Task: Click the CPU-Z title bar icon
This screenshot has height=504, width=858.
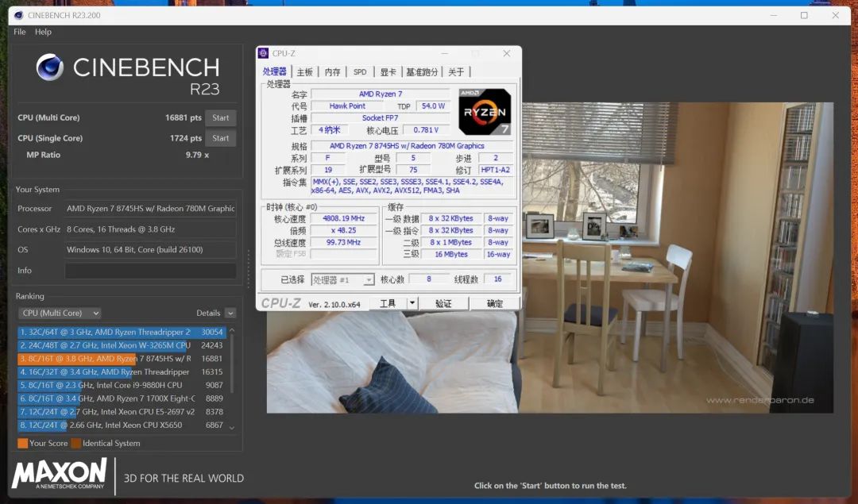Action: [x=263, y=53]
